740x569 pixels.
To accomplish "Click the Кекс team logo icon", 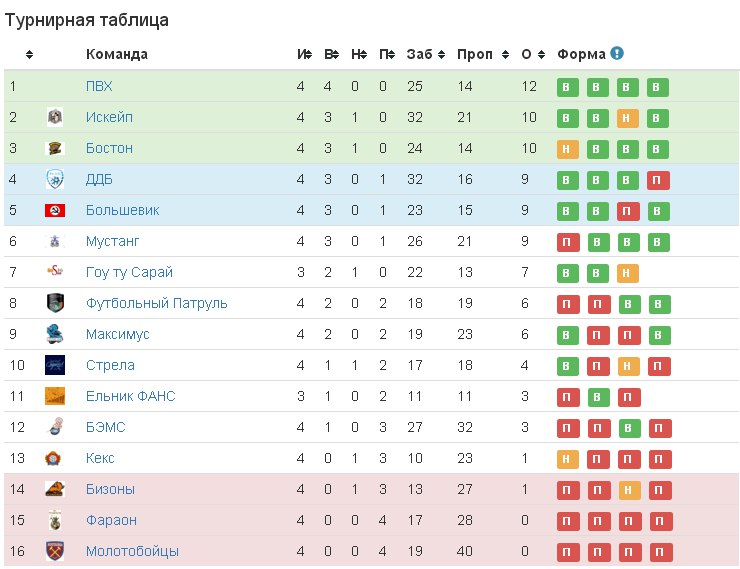I will pos(55,458).
